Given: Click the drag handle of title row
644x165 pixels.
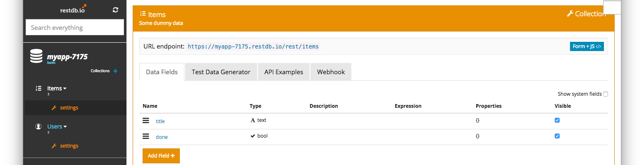Looking at the screenshot, I should pyautogui.click(x=145, y=121).
